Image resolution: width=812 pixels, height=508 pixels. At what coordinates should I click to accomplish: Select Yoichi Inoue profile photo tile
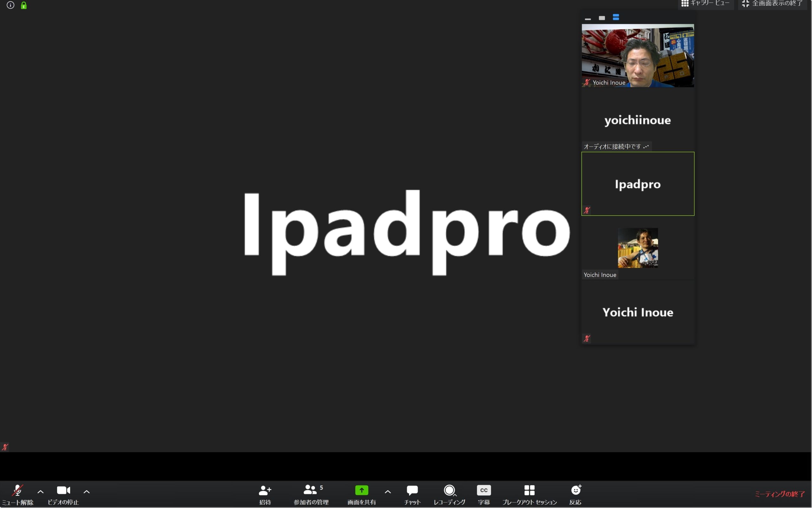(x=638, y=248)
